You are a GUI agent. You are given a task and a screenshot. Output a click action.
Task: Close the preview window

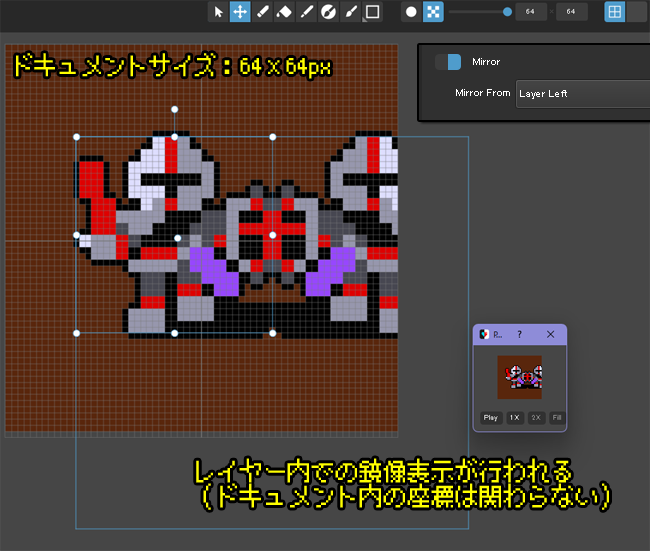click(551, 334)
